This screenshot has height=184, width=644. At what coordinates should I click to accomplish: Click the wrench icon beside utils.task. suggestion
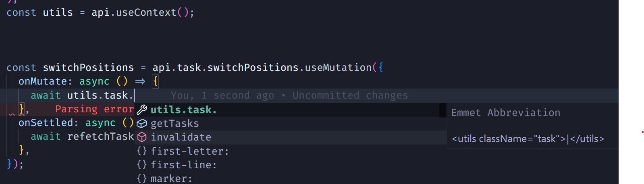click(x=142, y=110)
